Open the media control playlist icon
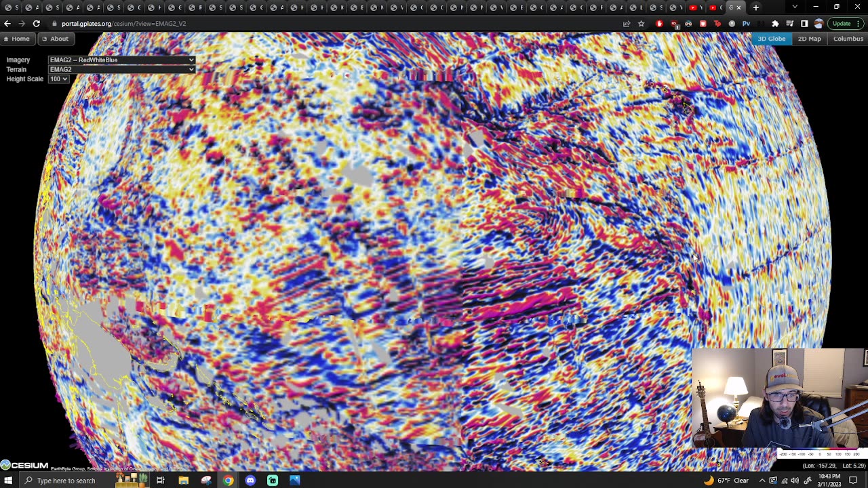868x488 pixels. (790, 24)
